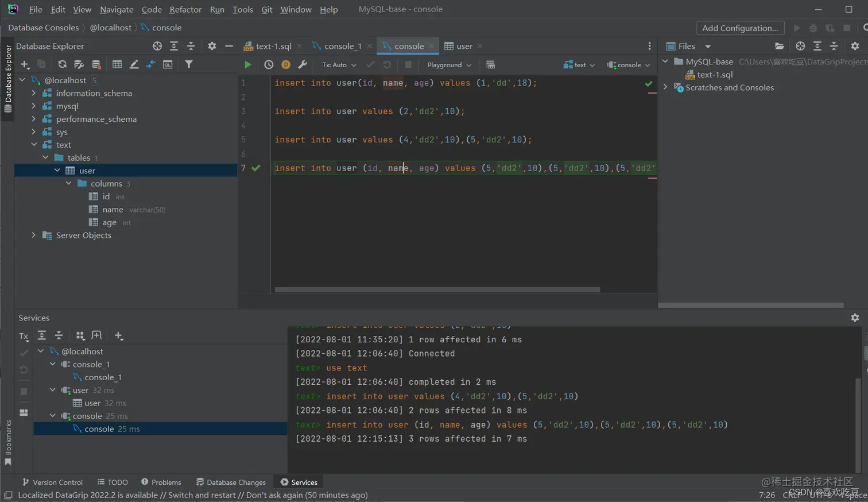Open the Playground resolve mode dropdown
The width and height of the screenshot is (868, 502).
point(449,65)
